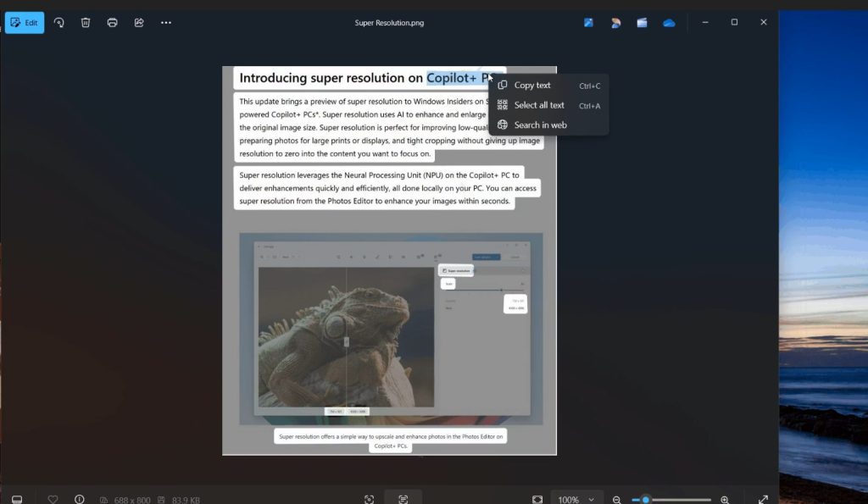This screenshot has width=868, height=504.
Task: Choose Copy text from the context menu
Action: pyautogui.click(x=548, y=86)
